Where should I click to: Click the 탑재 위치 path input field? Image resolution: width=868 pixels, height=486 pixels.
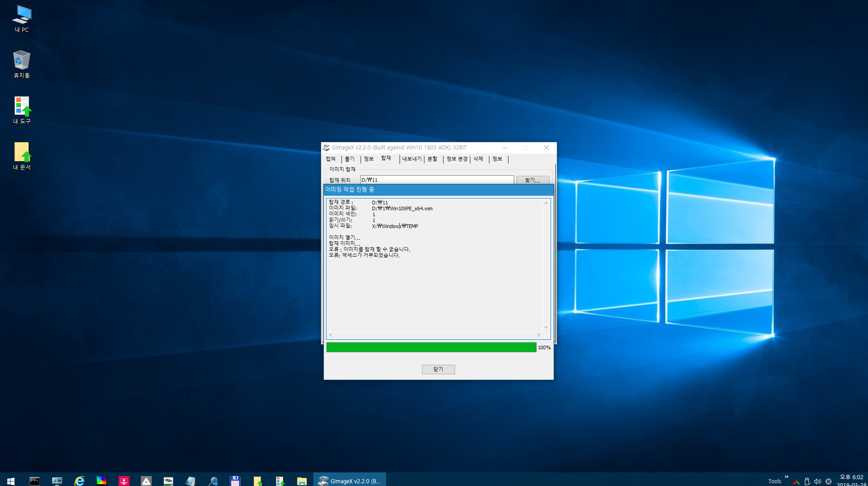coord(437,180)
